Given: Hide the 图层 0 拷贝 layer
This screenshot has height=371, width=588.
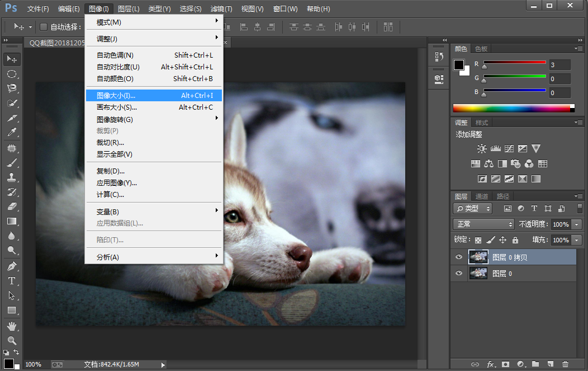Looking at the screenshot, I should pyautogui.click(x=459, y=257).
